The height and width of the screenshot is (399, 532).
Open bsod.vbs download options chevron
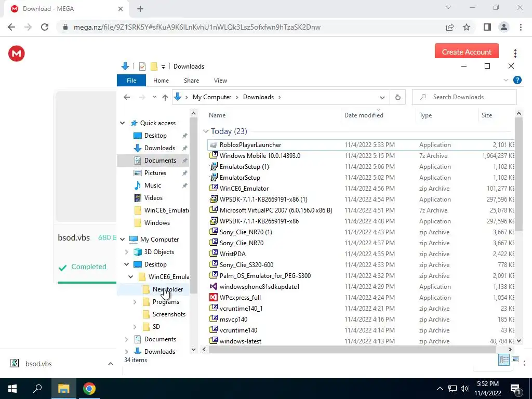[x=111, y=364]
